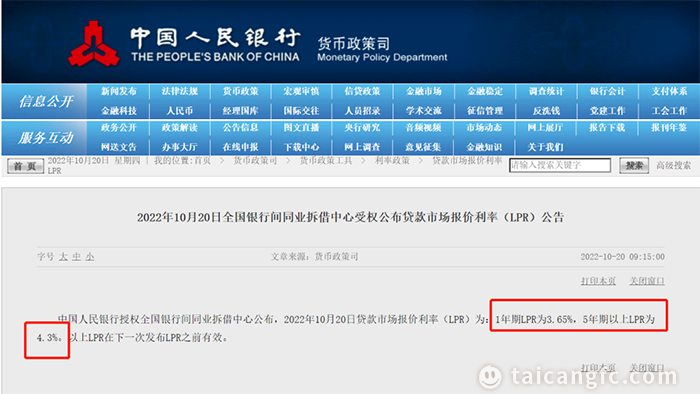Viewport: 700px width, 394px height.
Task: Open 网上调查 page
Action: click(x=362, y=147)
